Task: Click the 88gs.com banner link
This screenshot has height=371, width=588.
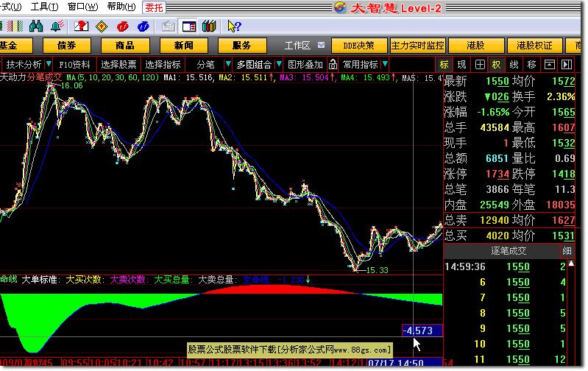Action: [289, 350]
